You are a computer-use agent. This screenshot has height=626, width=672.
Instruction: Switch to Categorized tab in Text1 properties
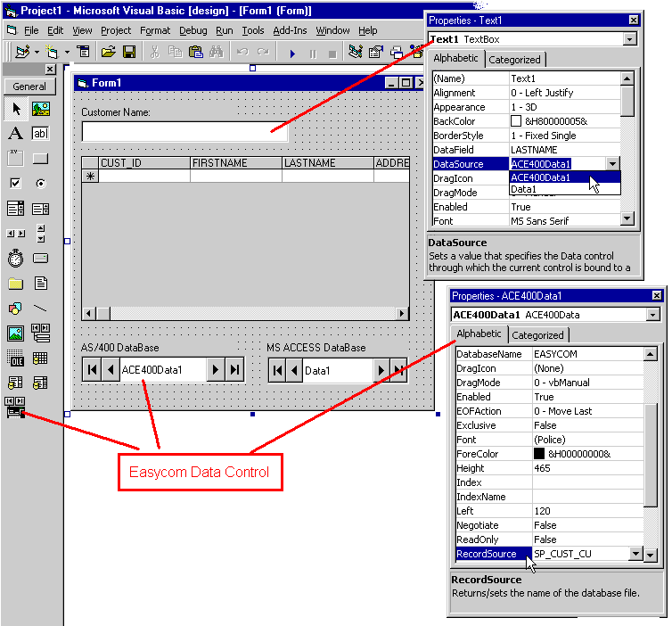514,60
